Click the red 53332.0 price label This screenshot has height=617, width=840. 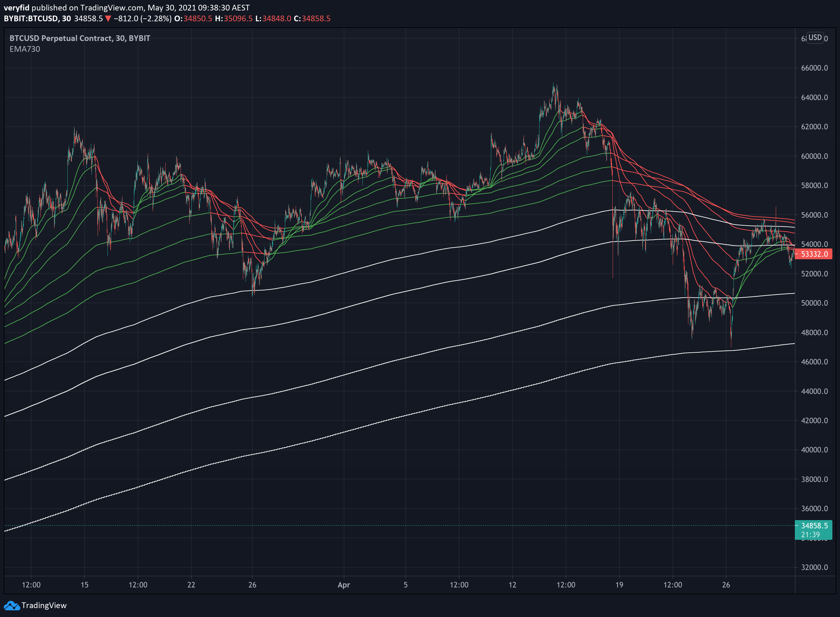click(x=814, y=254)
